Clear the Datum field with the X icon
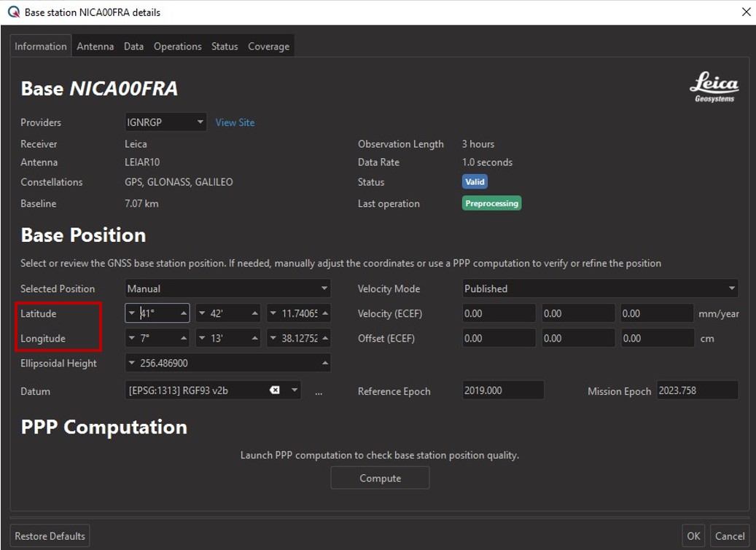 coord(275,390)
